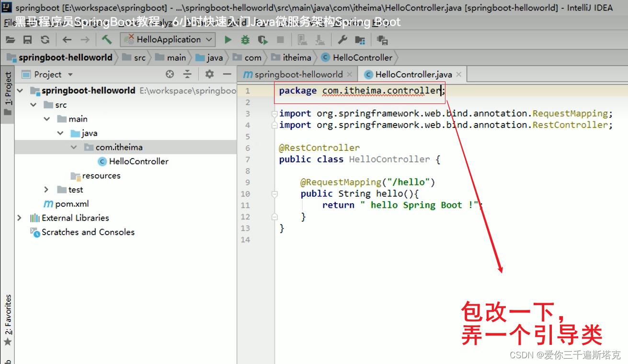This screenshot has height=364, width=628.
Task: Collapse the import statements fold marker
Action: coord(274,114)
